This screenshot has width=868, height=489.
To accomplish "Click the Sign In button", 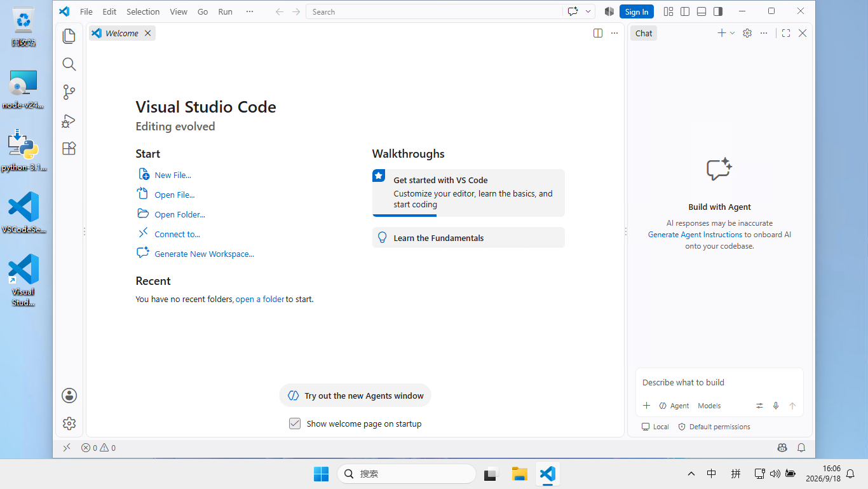I will [x=637, y=11].
